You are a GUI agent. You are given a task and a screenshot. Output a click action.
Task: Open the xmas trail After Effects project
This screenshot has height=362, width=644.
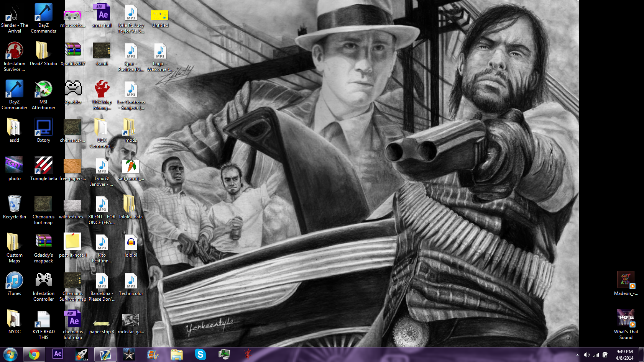coord(102,15)
